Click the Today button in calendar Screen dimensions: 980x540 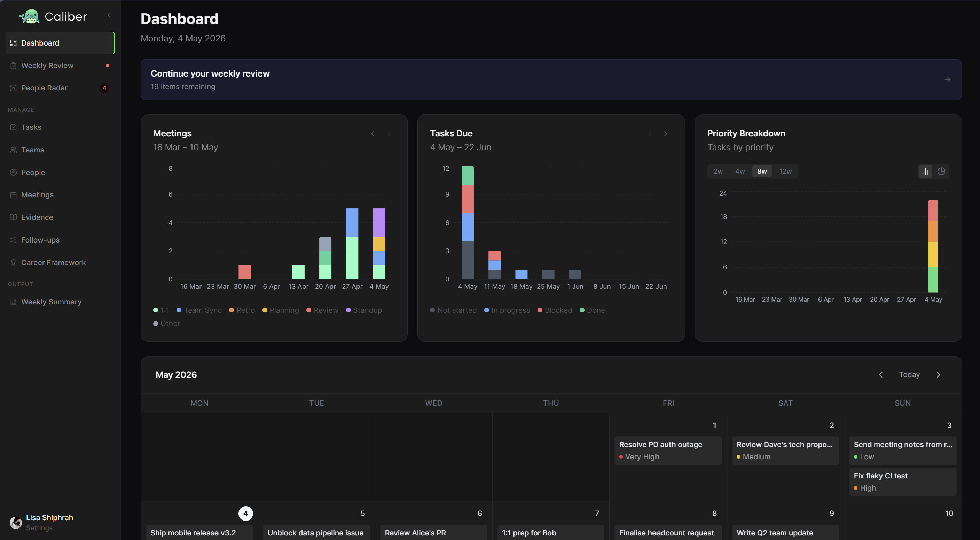(x=909, y=375)
